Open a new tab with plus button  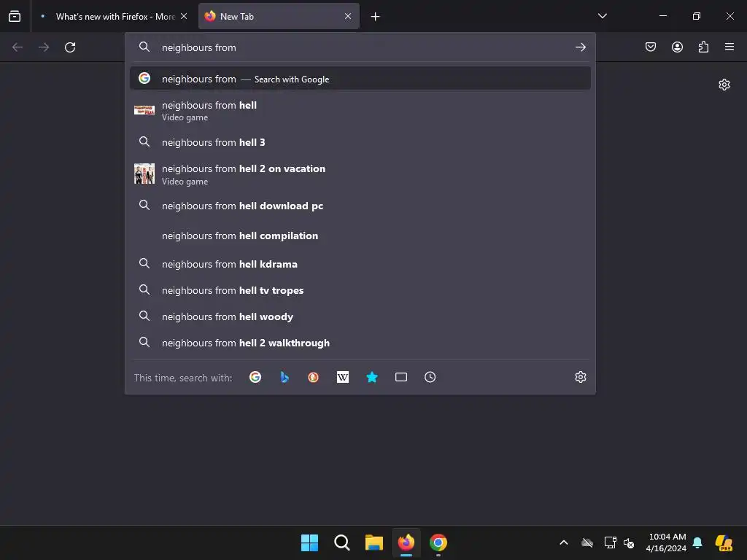tap(376, 17)
